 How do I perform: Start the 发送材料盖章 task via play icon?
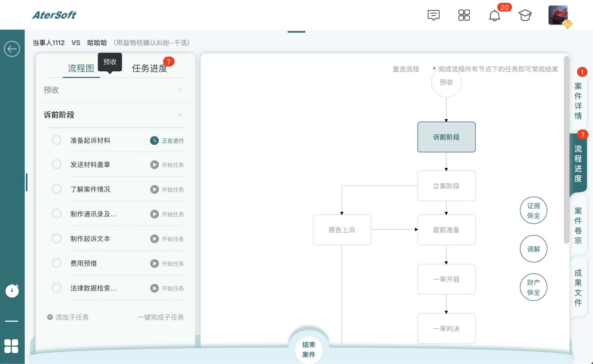coord(154,165)
